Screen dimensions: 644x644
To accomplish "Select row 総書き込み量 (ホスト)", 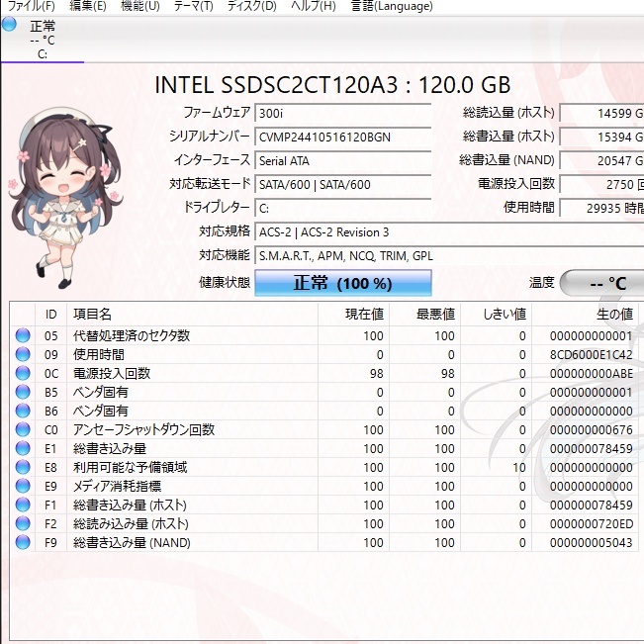I will (130, 505).
